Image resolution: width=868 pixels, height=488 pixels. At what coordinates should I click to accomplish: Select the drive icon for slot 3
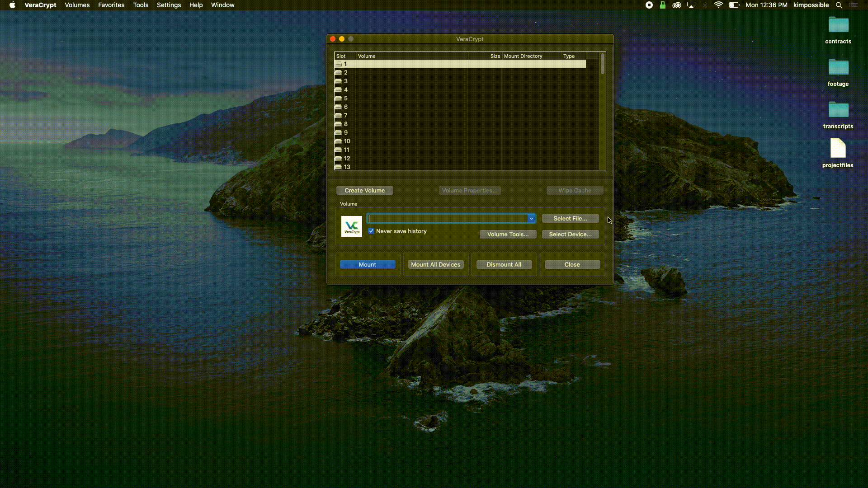338,81
